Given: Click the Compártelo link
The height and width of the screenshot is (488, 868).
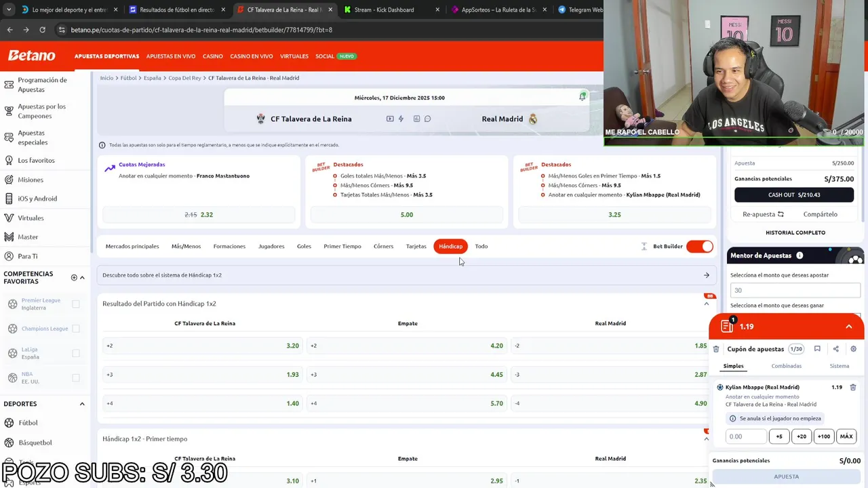Looking at the screenshot, I should click(x=821, y=214).
